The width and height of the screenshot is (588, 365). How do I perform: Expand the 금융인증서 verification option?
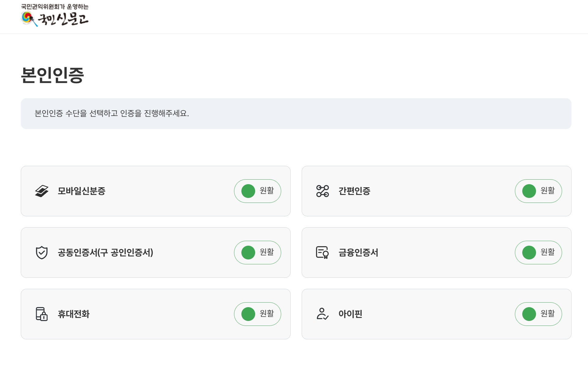click(437, 252)
